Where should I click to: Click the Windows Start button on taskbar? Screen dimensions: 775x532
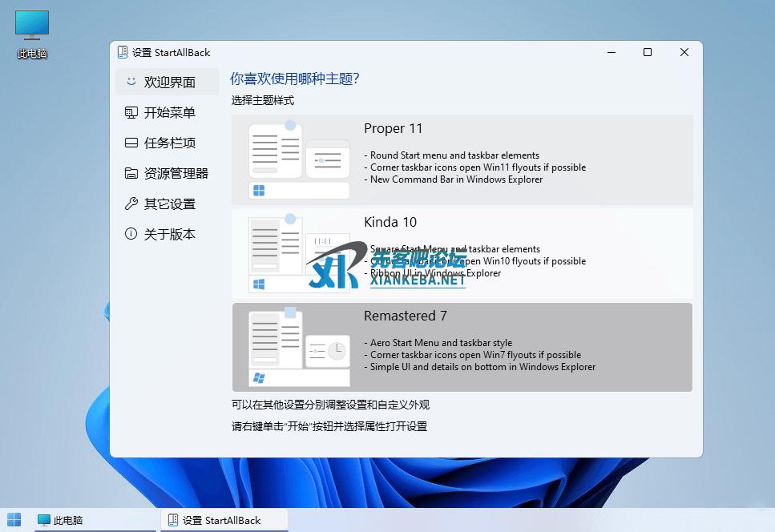click(x=14, y=520)
